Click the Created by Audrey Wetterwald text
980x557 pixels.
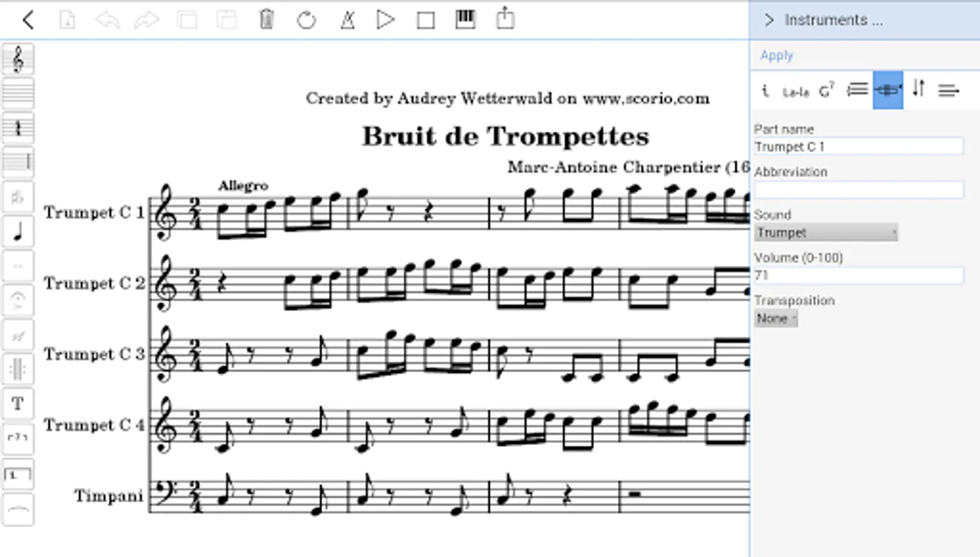point(507,98)
